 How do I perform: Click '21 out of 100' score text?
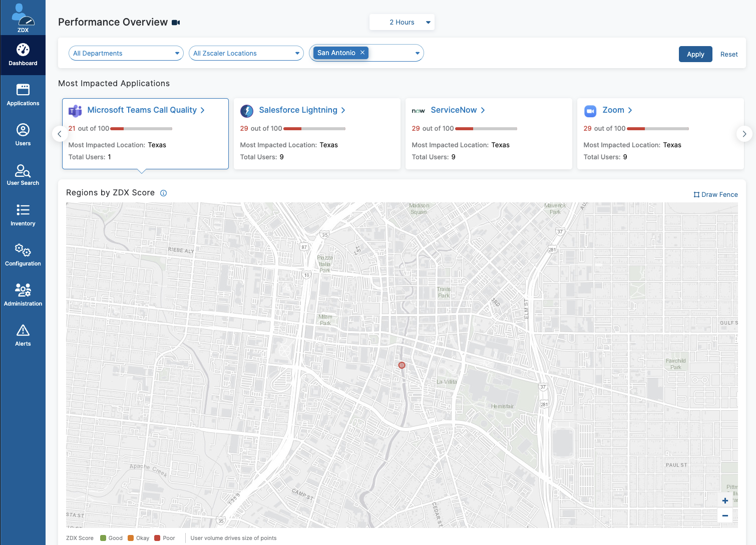coord(89,129)
